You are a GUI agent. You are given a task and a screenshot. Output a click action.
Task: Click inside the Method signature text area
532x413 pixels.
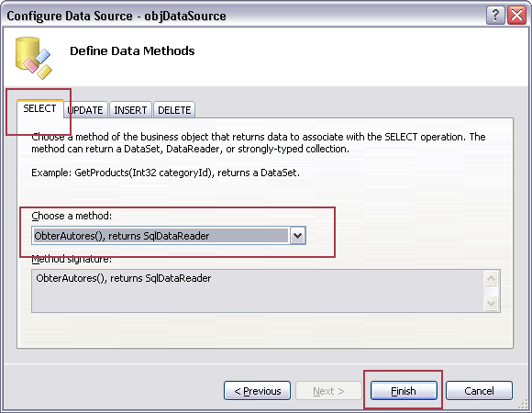click(258, 291)
